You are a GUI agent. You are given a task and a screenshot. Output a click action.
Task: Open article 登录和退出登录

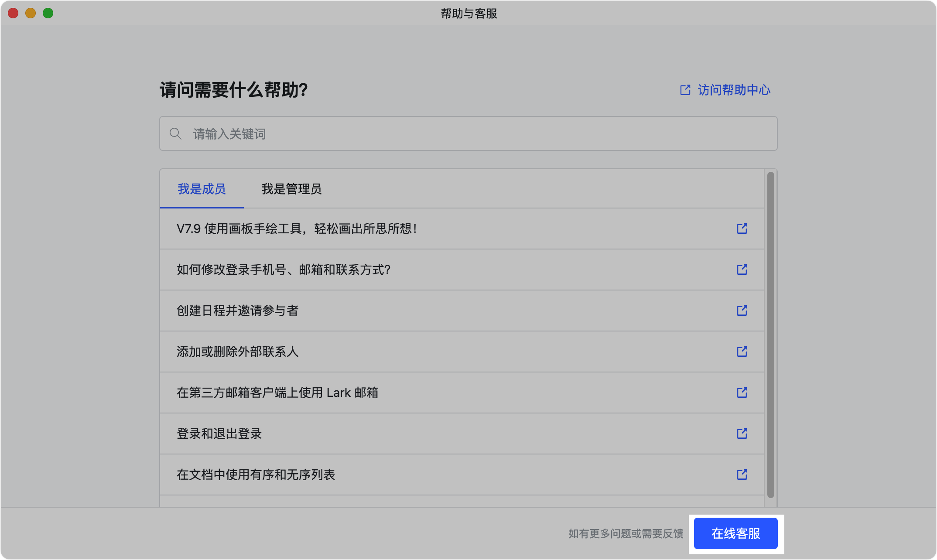(x=219, y=434)
